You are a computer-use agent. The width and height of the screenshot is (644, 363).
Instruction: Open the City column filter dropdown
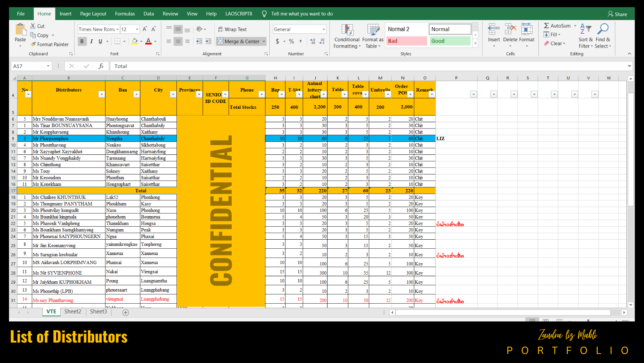click(173, 94)
